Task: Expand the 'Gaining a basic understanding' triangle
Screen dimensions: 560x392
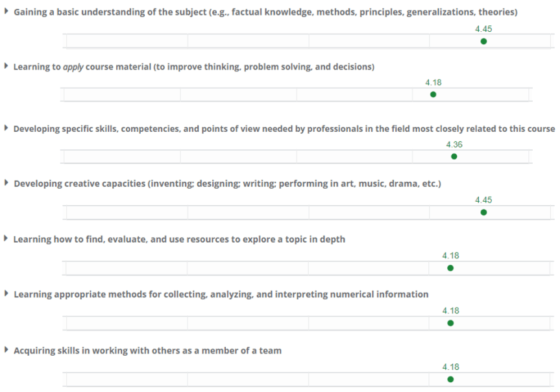Action: click(6, 12)
